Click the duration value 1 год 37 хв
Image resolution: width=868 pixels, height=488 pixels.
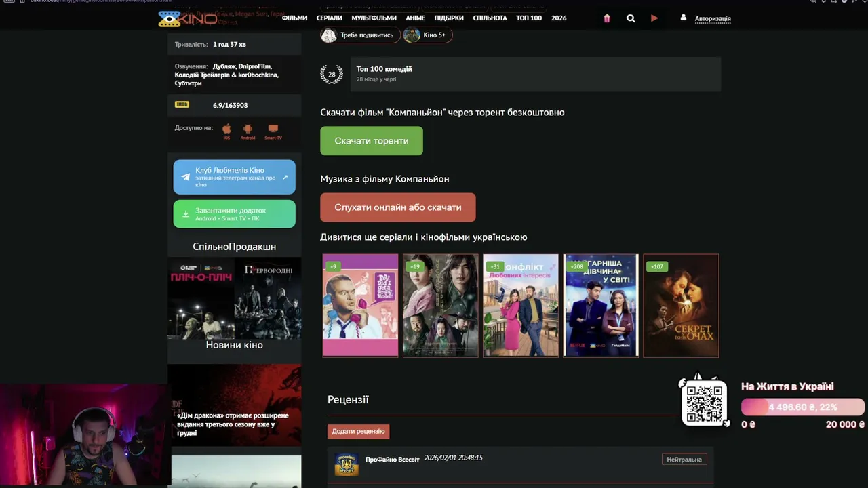pos(229,45)
